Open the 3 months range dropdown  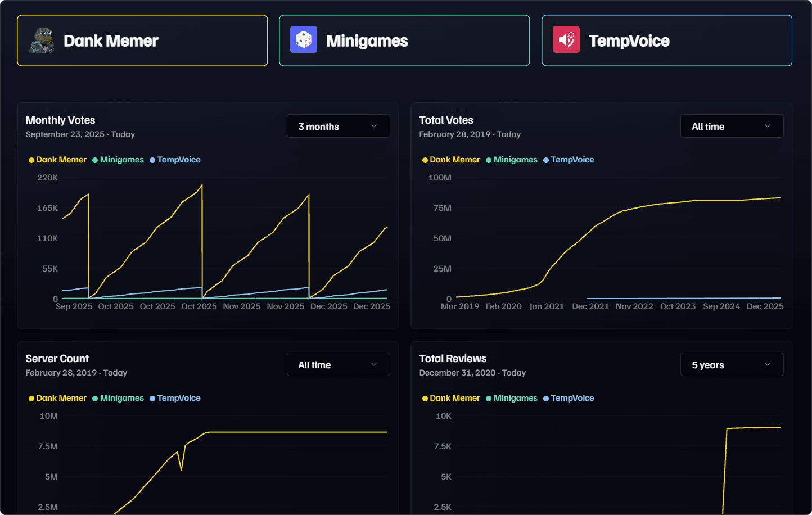pos(338,127)
